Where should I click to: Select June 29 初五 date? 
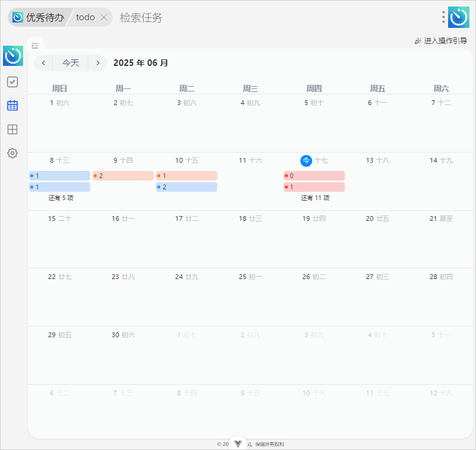60,335
